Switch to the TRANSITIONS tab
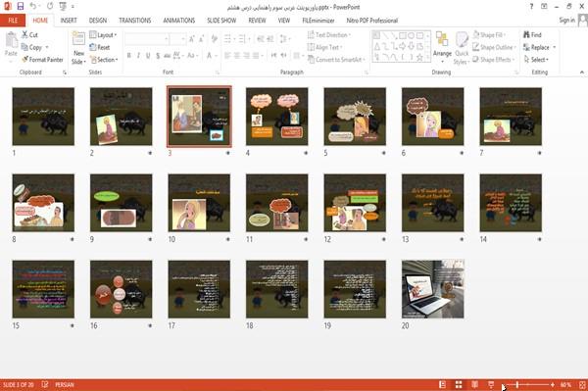This screenshot has width=588, height=391. point(135,21)
